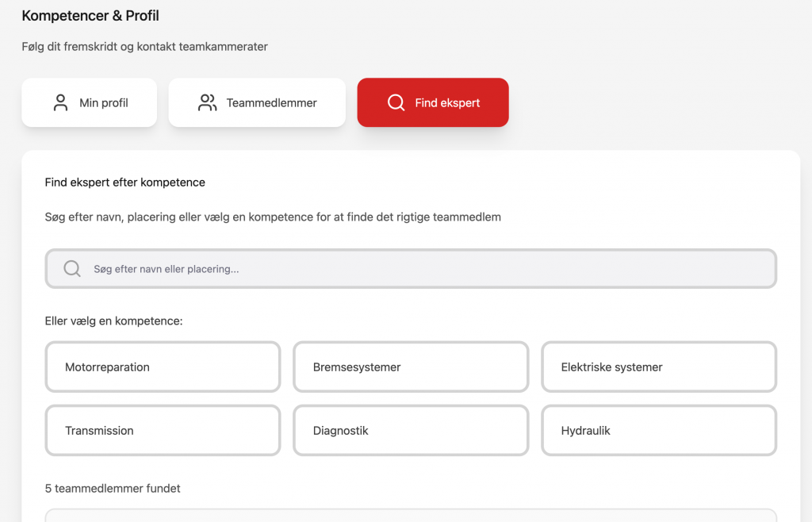Click the 'Følg dit fremskridt' subtitle text
Image resolution: width=812 pixels, height=522 pixels.
(x=144, y=47)
